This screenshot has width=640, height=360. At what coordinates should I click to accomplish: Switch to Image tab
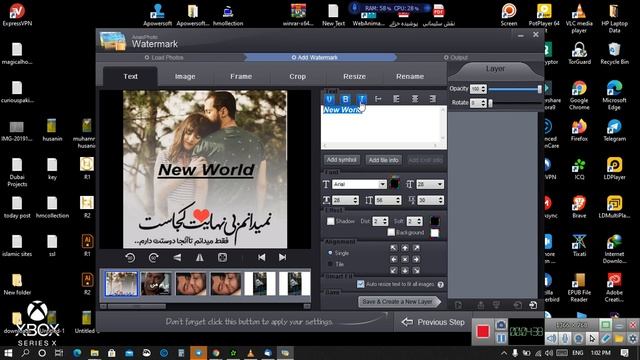[x=185, y=76]
